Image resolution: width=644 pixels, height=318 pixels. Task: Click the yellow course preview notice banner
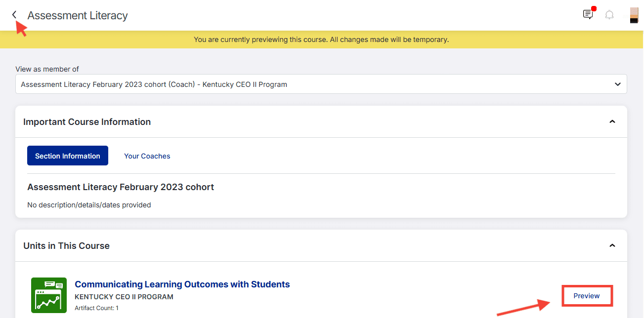(x=321, y=40)
